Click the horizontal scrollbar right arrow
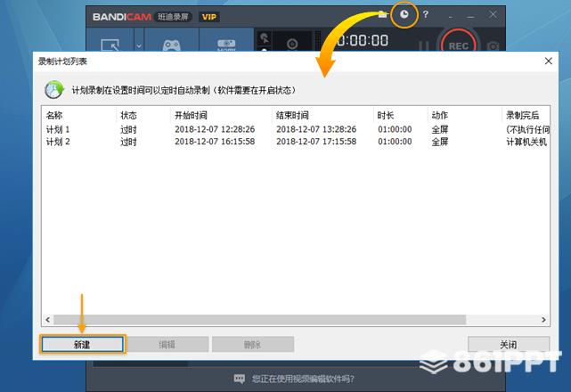Image resolution: width=571 pixels, height=392 pixels. (543, 320)
